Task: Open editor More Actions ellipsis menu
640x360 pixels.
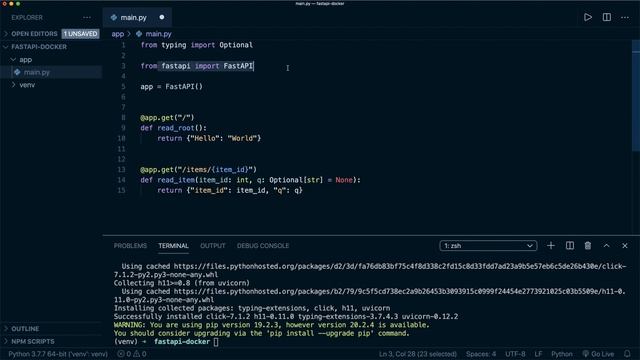Action: coord(625,18)
